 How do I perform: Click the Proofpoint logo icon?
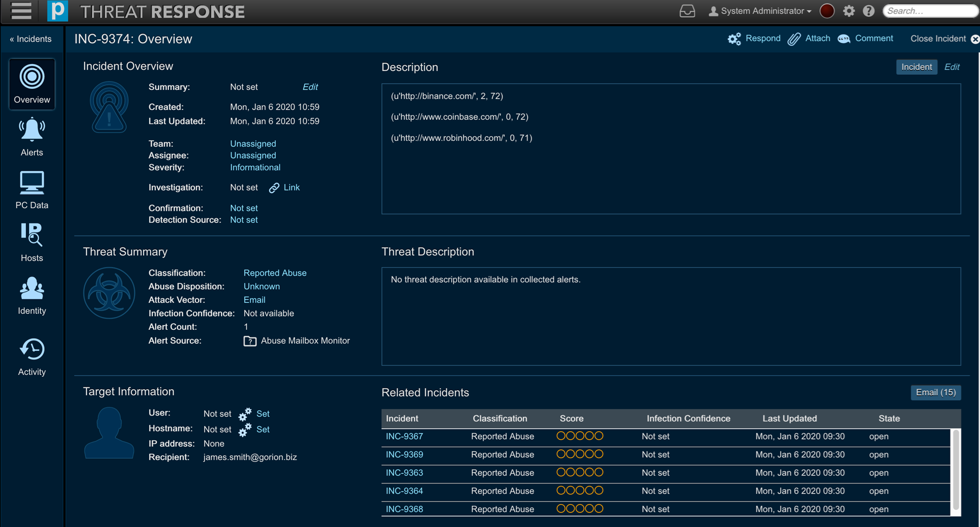[57, 11]
